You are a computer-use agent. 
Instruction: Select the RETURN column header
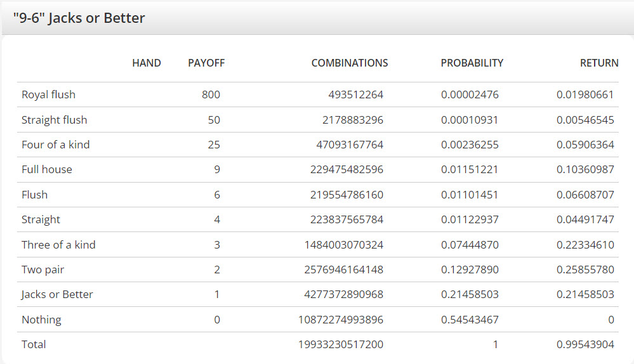(x=598, y=63)
